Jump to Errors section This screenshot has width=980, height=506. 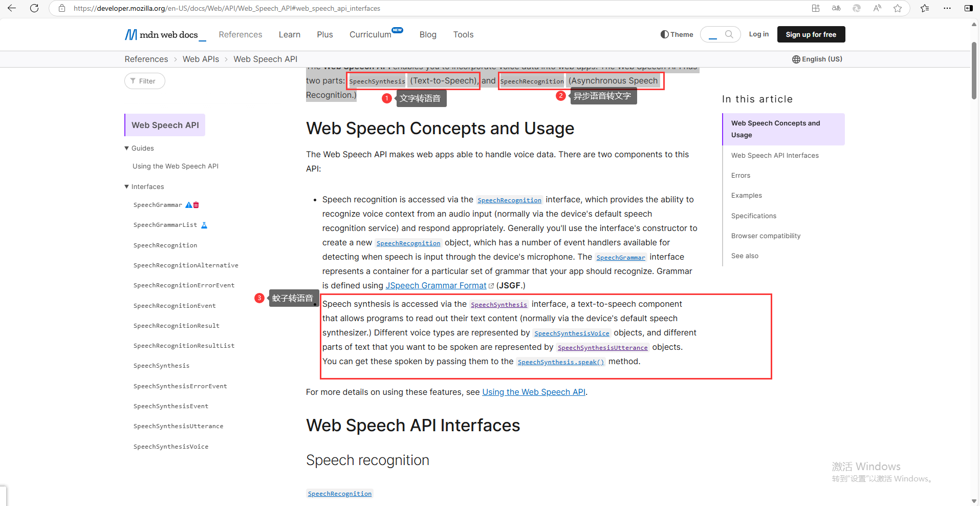pyautogui.click(x=741, y=175)
